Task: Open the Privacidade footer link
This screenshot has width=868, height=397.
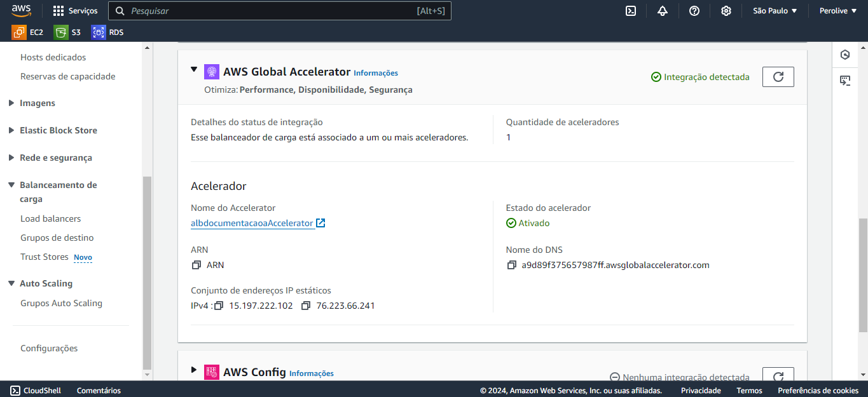Action: click(701, 391)
